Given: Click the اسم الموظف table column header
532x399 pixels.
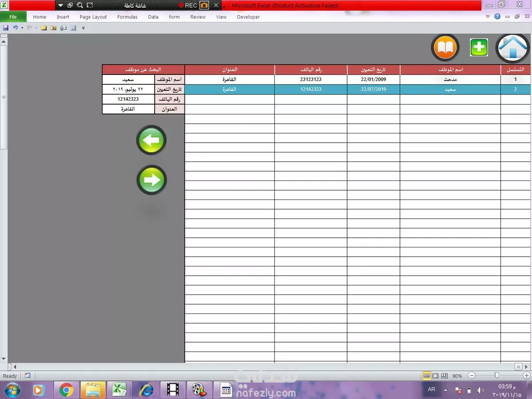Looking at the screenshot, I should coord(450,70).
